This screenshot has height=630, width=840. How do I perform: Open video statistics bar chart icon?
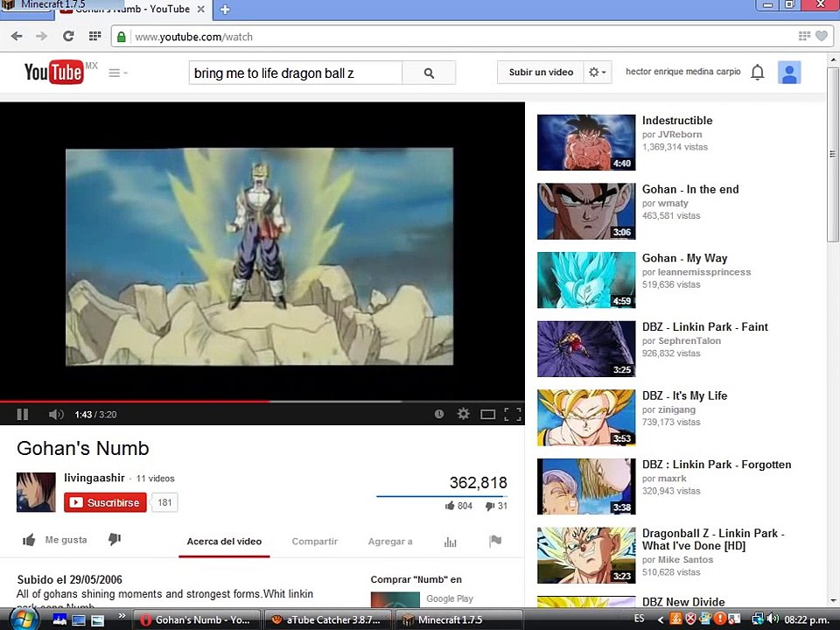click(x=450, y=542)
